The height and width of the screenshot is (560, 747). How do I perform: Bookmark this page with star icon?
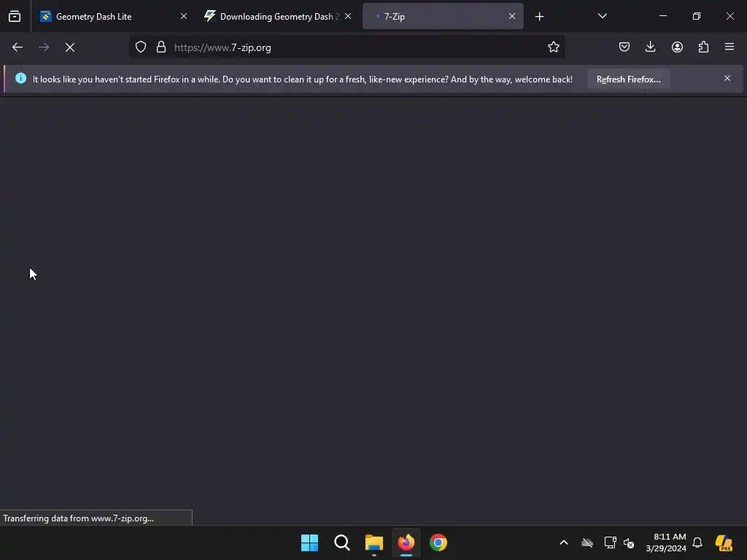click(x=553, y=47)
